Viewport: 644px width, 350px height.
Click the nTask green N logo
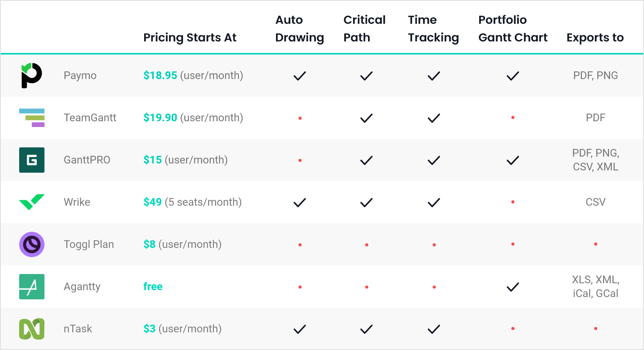pyautogui.click(x=32, y=329)
